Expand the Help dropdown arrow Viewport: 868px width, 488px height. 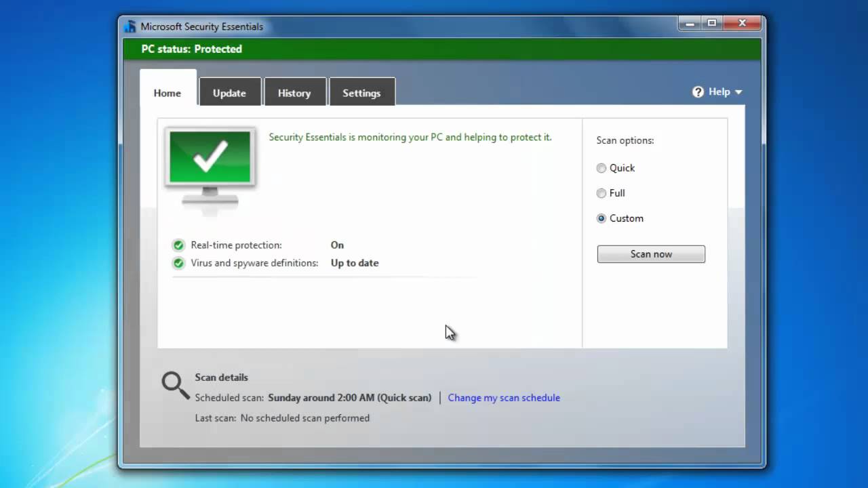pyautogui.click(x=738, y=92)
